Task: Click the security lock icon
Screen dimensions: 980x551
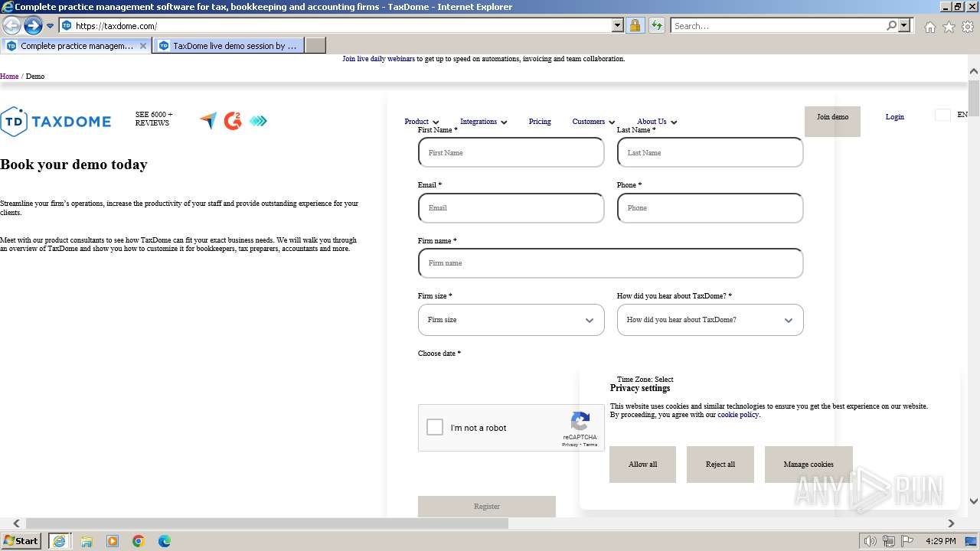Action: click(635, 25)
